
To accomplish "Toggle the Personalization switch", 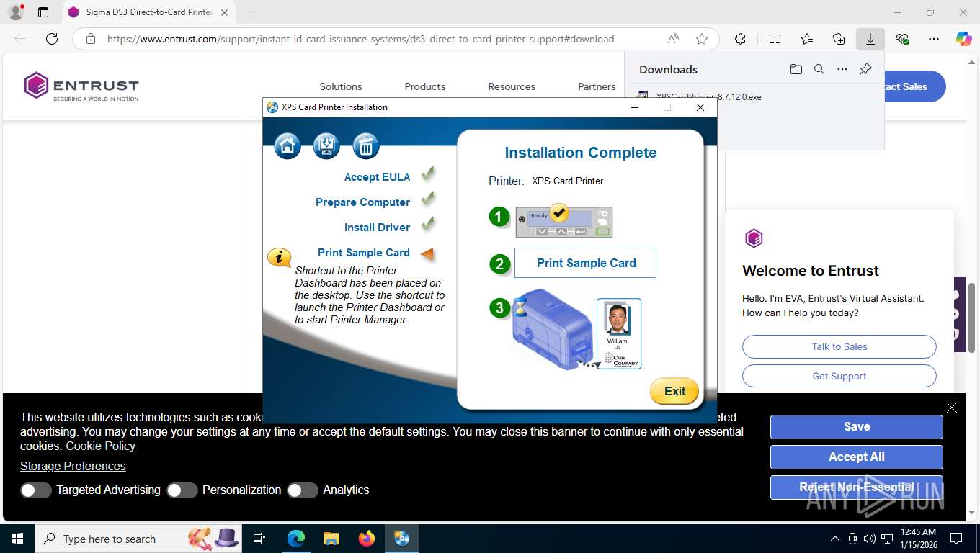I will 182,490.
